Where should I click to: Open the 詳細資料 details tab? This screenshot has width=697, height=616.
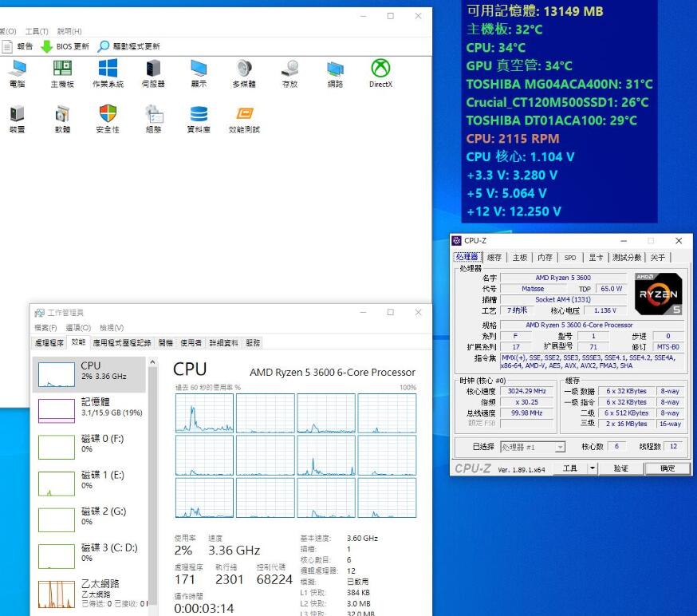223,343
